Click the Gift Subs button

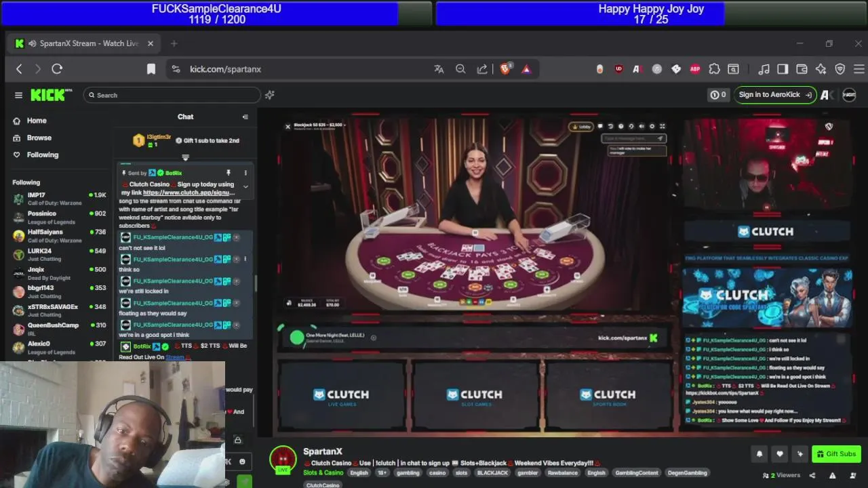click(836, 454)
